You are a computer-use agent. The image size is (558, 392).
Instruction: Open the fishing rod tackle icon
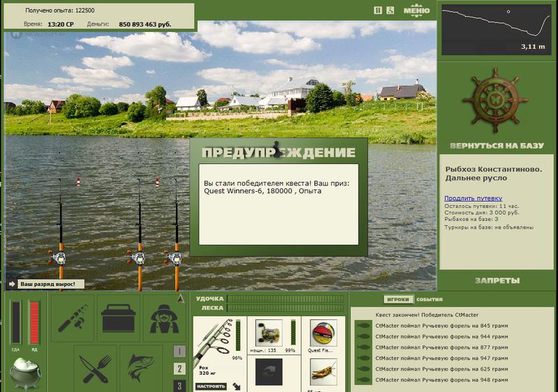pos(73,317)
